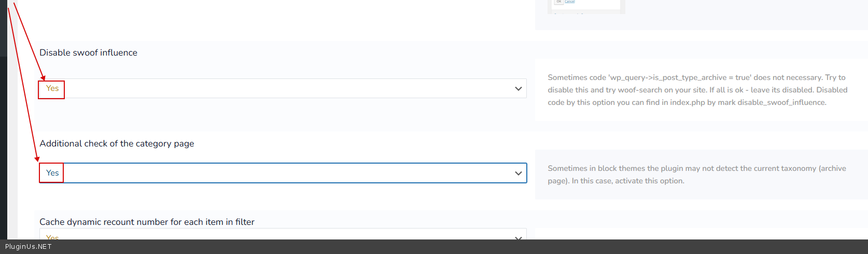868x254 pixels.
Task: Click the OK button inside the preview thumbnail
Action: (559, 2)
